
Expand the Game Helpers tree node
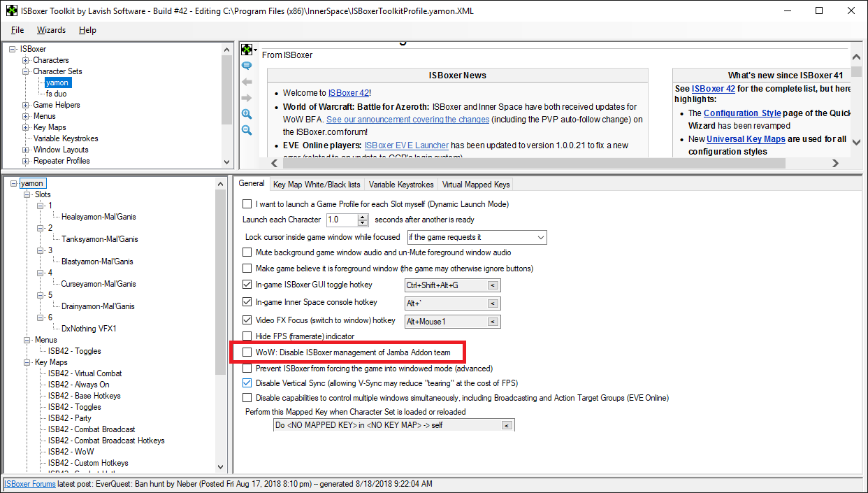[x=26, y=105]
